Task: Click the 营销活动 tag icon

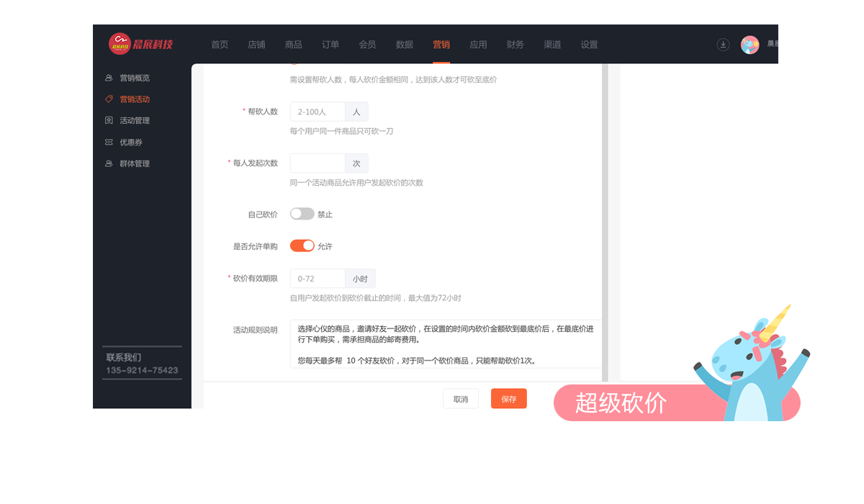Action: coord(109,99)
